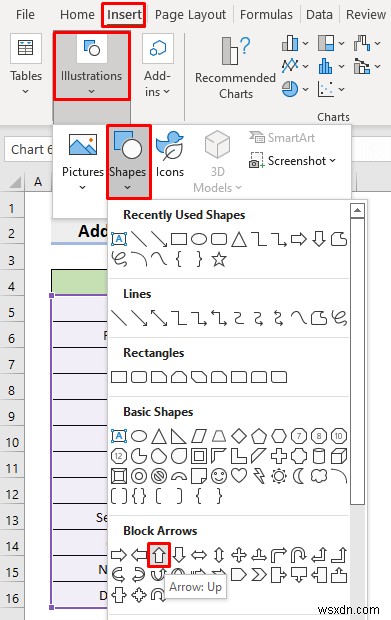Viewport: 391px width, 620px height.
Task: Select plain Rectangle in Rectangles section
Action: tap(119, 377)
